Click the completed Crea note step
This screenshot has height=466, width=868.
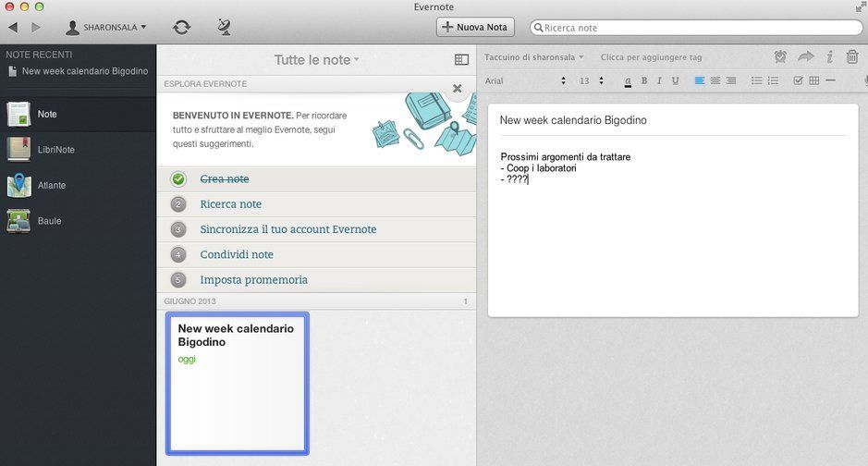[x=225, y=178]
